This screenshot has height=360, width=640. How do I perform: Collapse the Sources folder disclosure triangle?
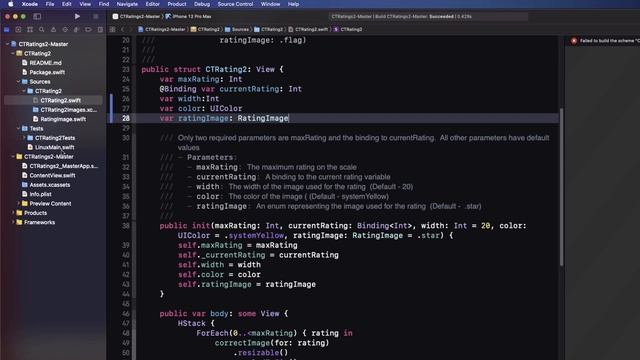pos(18,82)
